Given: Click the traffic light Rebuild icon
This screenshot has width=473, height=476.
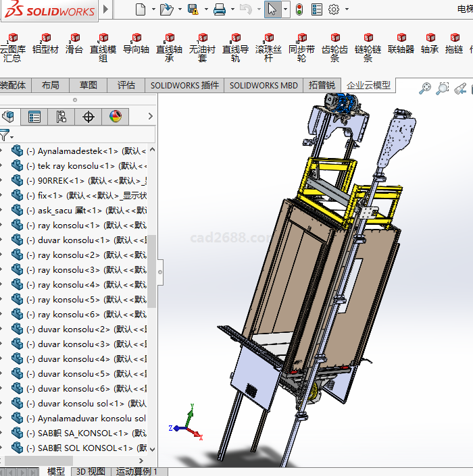Looking at the screenshot, I should [x=299, y=9].
